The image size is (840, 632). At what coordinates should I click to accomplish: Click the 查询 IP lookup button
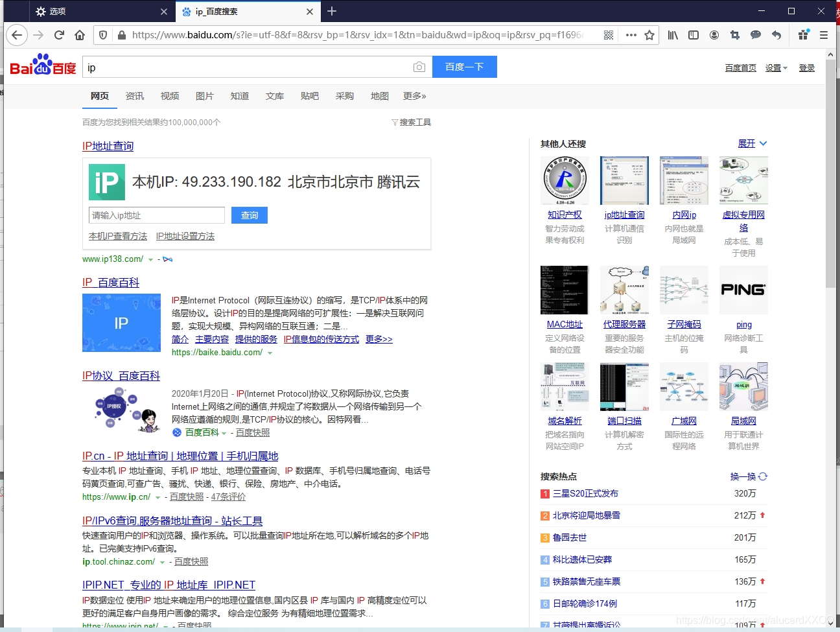250,215
